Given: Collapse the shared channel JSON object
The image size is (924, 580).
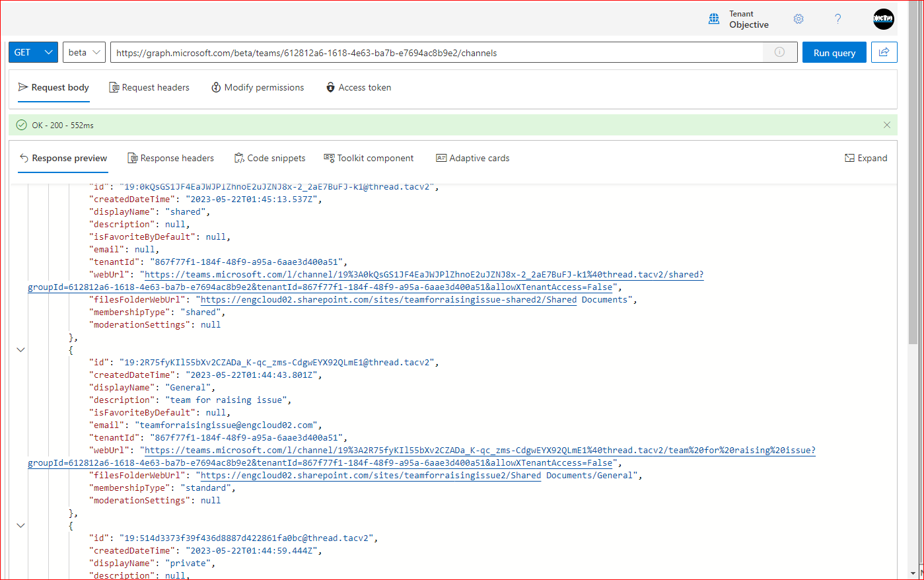Looking at the screenshot, I should point(20,349).
